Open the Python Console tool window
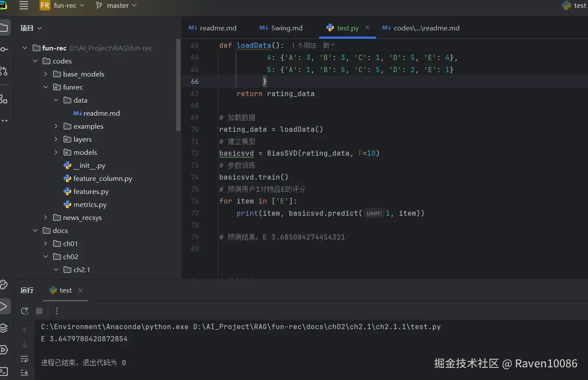Screen dimensions: 588x380 [3, 285]
